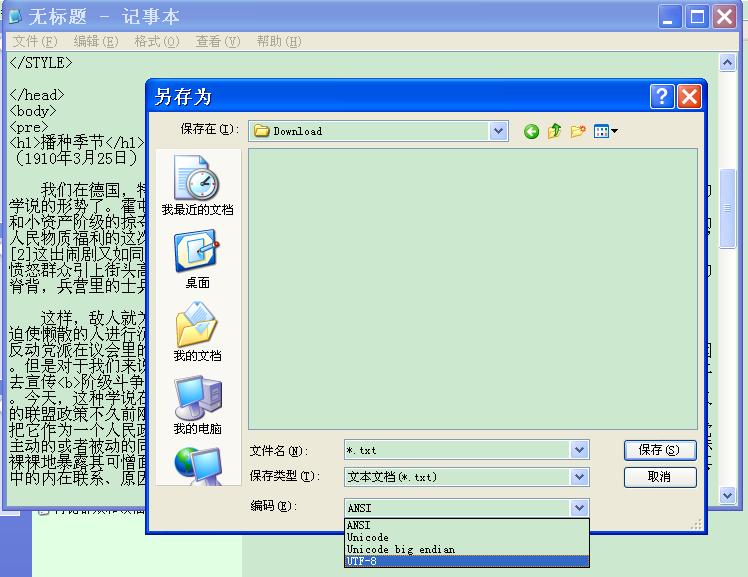This screenshot has height=577, width=748.
Task: Click the dialog help question mark button
Action: [x=662, y=96]
